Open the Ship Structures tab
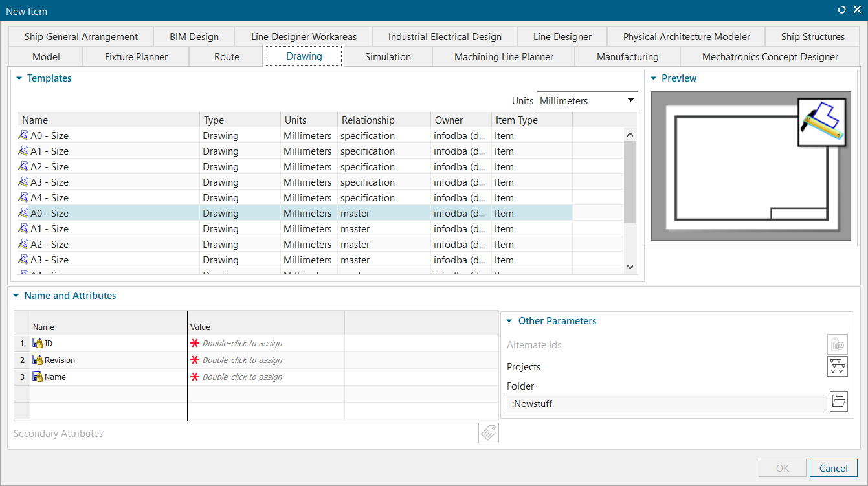868x486 pixels. 812,36
